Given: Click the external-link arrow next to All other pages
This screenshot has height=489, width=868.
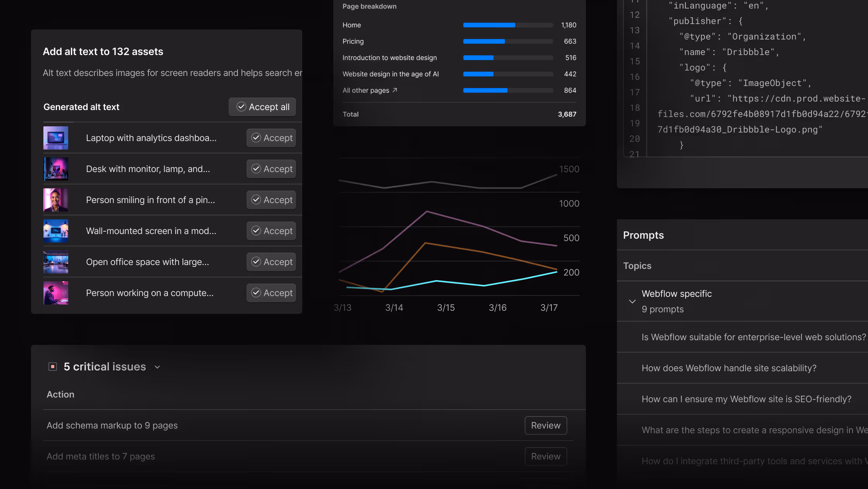Looking at the screenshot, I should (394, 90).
